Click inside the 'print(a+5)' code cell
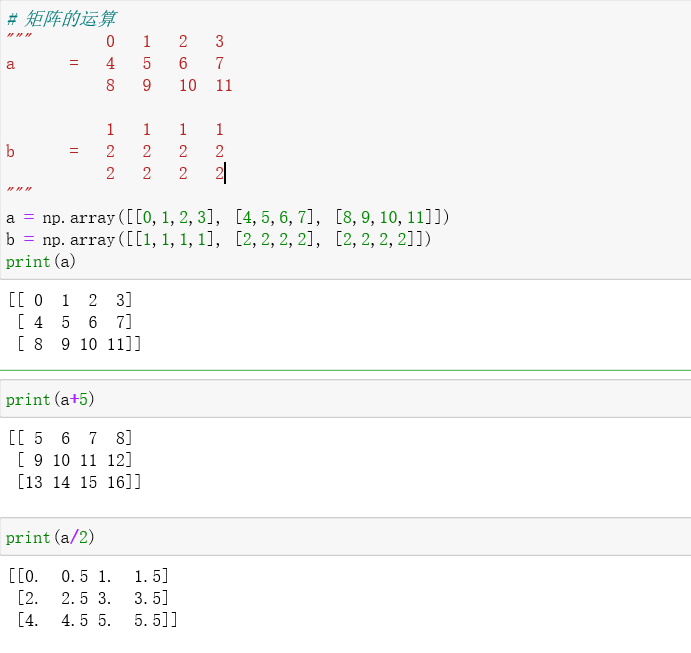 (x=346, y=399)
